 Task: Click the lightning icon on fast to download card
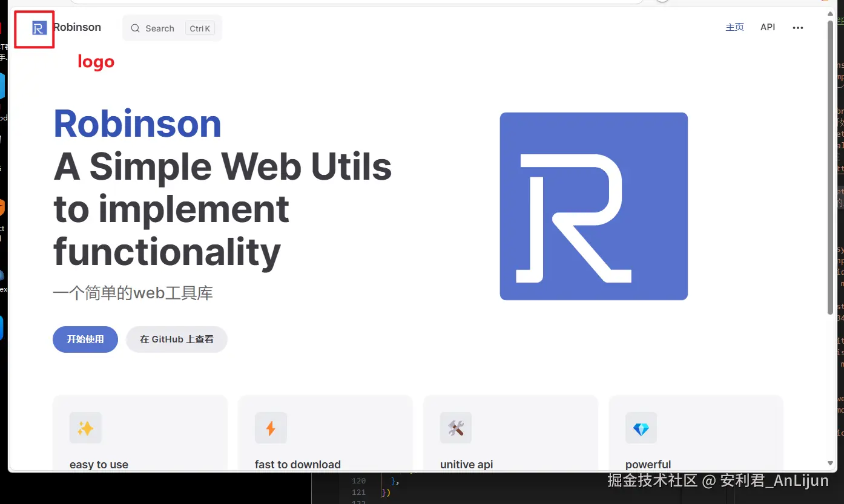271,428
